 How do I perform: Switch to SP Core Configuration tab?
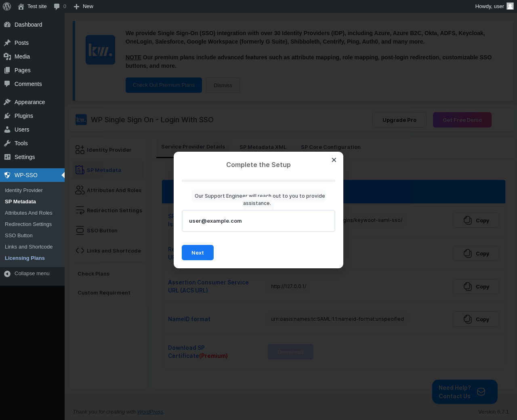tap(331, 147)
